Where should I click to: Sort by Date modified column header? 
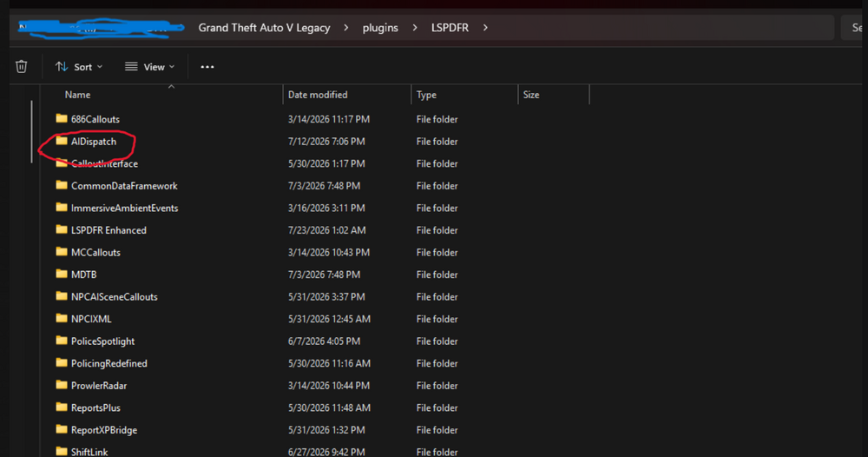tap(318, 95)
